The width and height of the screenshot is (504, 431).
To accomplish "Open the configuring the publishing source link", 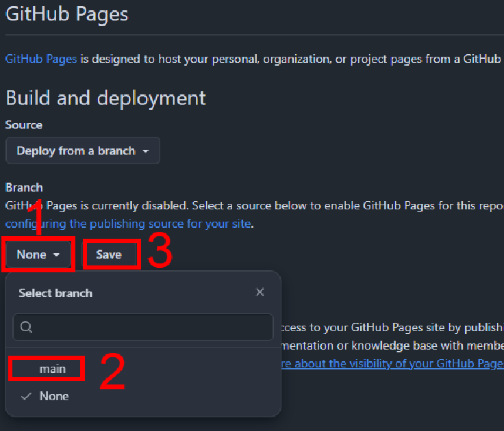I will pyautogui.click(x=128, y=224).
